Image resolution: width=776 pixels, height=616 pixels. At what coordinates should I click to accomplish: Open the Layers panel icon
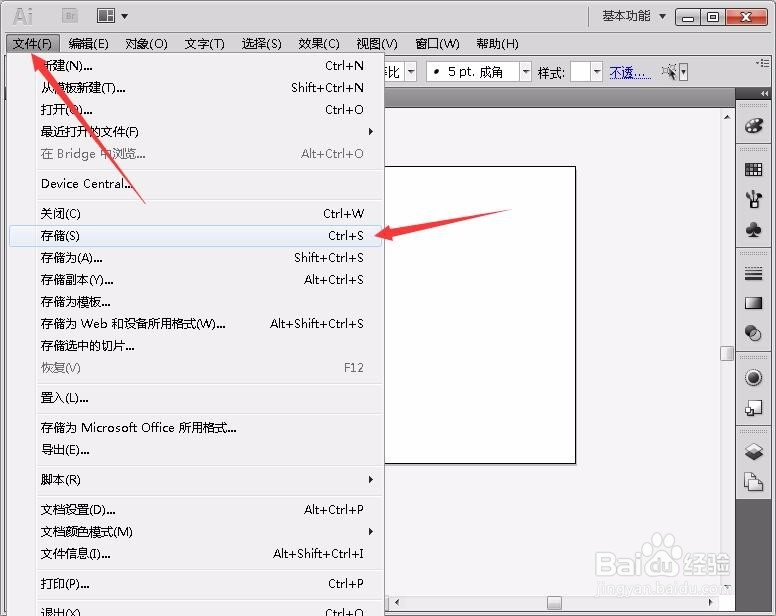click(x=753, y=451)
